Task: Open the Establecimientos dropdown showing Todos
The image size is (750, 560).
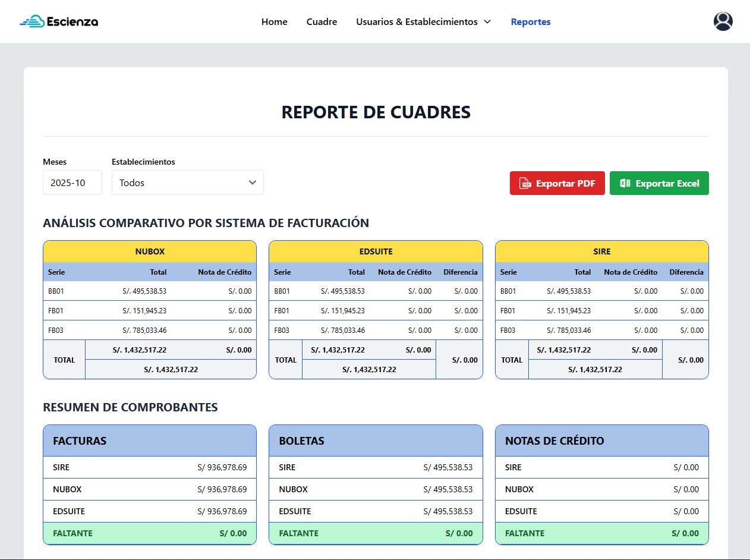Action: pyautogui.click(x=187, y=183)
